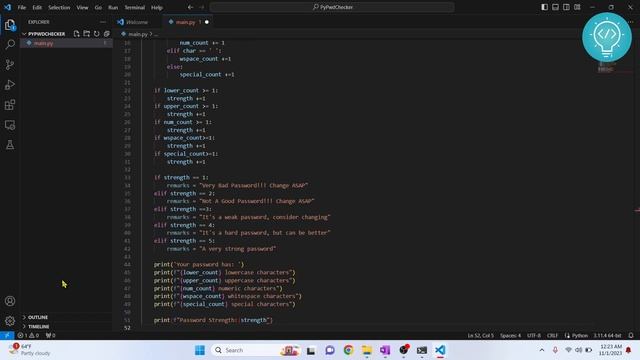The width and height of the screenshot is (640, 360).
Task: Click the unsaved dot on main.py tab
Action: click(x=207, y=22)
